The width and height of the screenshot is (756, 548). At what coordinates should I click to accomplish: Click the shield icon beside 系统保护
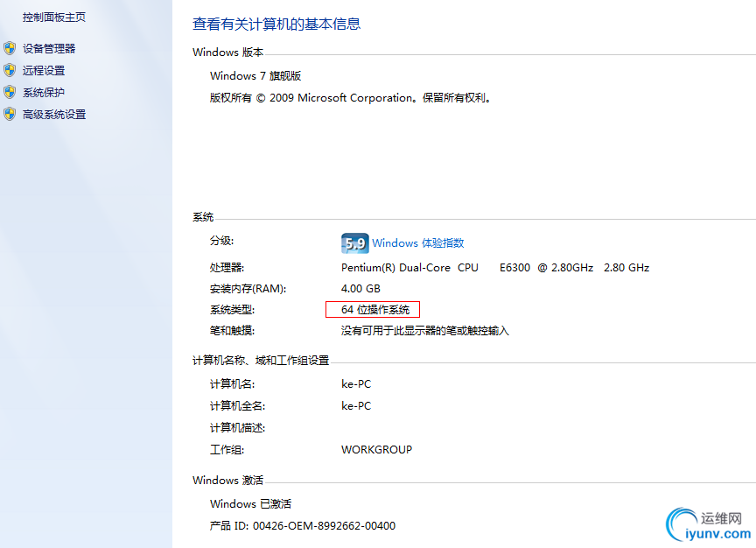[x=10, y=92]
